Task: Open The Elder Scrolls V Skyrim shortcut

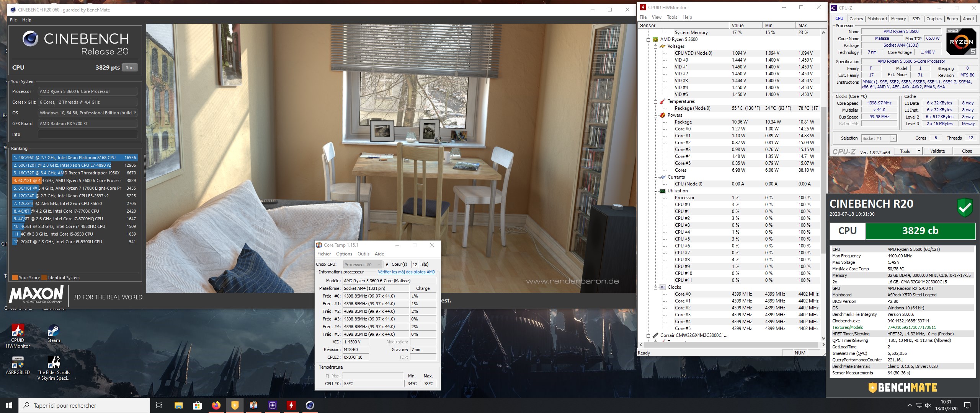Action: click(x=54, y=368)
